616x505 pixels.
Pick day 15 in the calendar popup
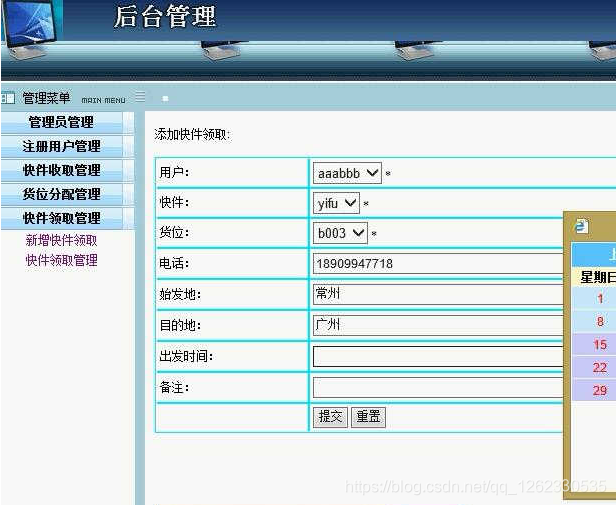tap(600, 345)
